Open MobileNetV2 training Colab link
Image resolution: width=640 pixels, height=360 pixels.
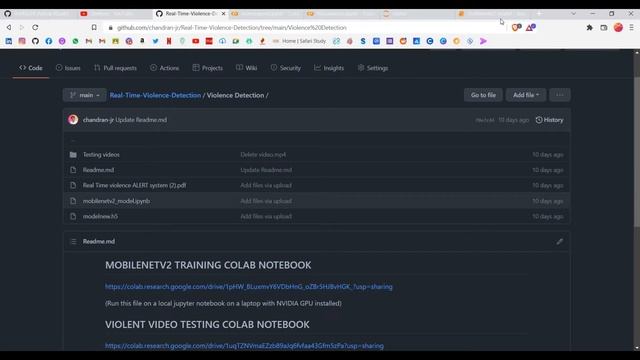coord(249,287)
